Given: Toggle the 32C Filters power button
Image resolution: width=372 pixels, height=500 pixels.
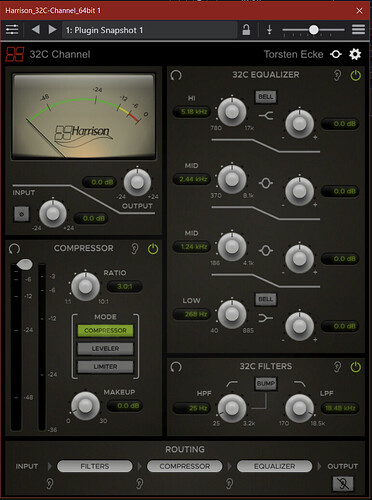Looking at the screenshot, I should pos(356,367).
